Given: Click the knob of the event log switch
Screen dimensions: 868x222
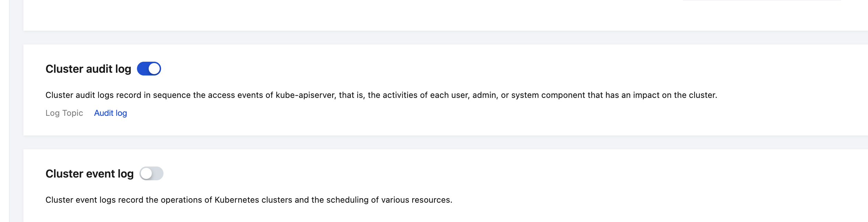Looking at the screenshot, I should pos(146,173).
